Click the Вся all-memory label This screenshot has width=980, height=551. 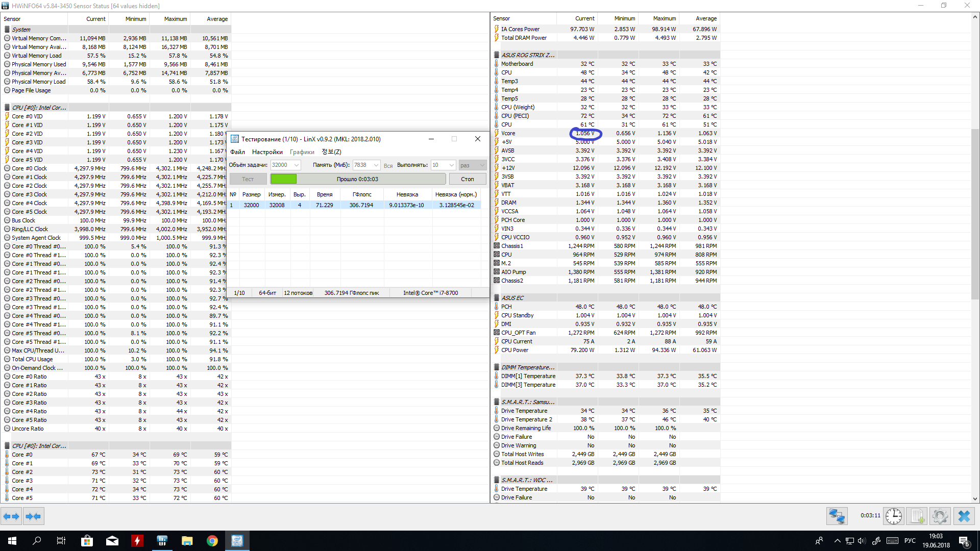[x=388, y=166]
